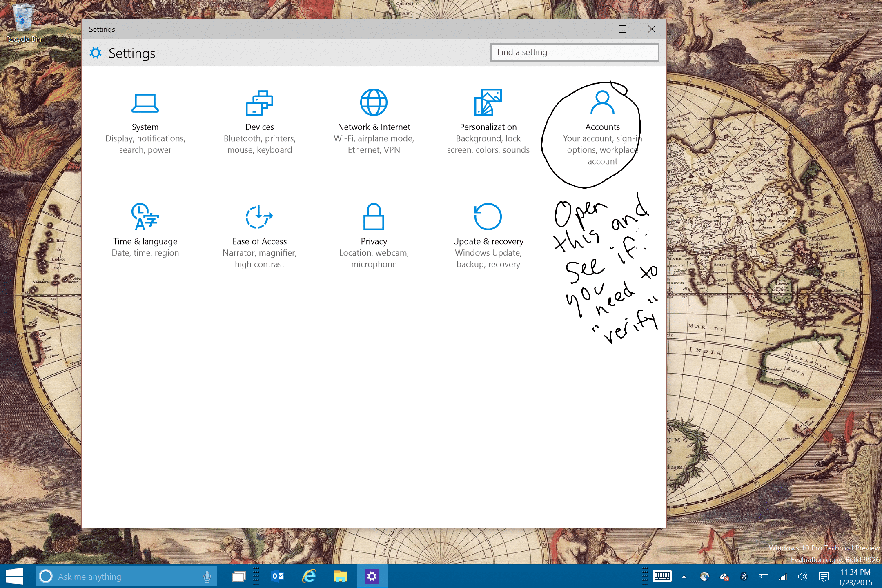Open the System settings laptop icon
The width and height of the screenshot is (882, 588).
145,103
